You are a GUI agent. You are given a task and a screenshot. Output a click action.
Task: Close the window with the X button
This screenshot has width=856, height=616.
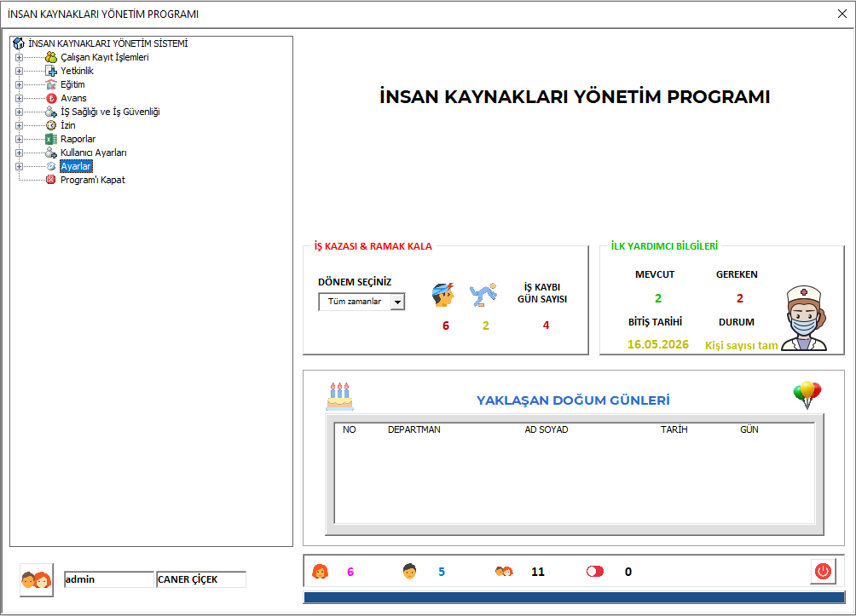(x=842, y=14)
